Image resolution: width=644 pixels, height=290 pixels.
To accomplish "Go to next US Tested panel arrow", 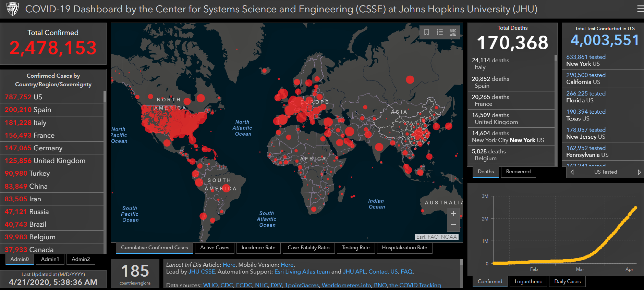I will coord(639,172).
